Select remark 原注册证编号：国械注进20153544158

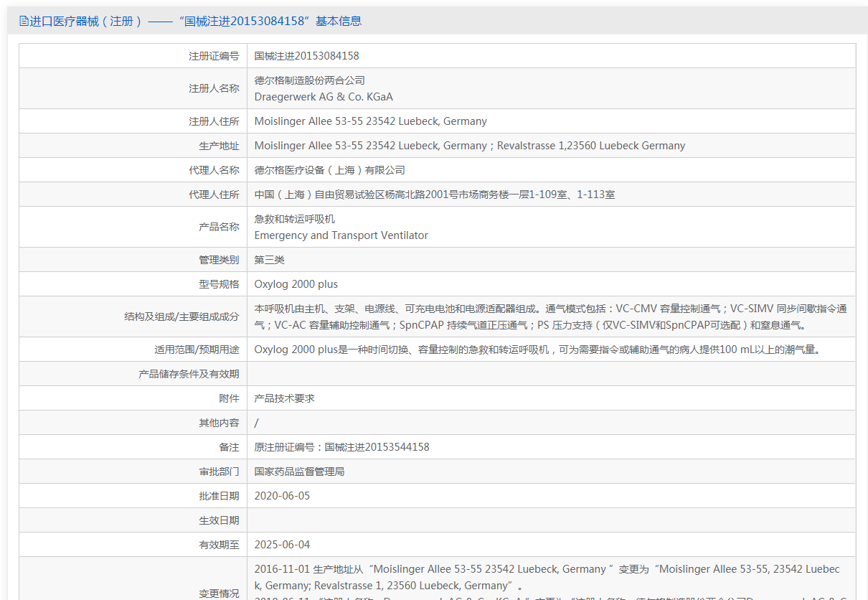[x=342, y=447]
